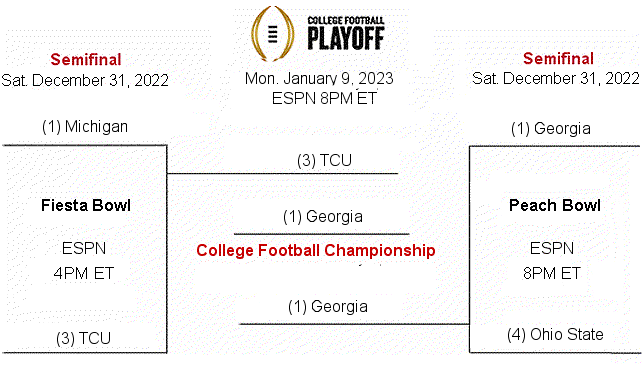The image size is (643, 370).
Task: Click ESPN label in the Peach Bowl box
Action: point(552,248)
